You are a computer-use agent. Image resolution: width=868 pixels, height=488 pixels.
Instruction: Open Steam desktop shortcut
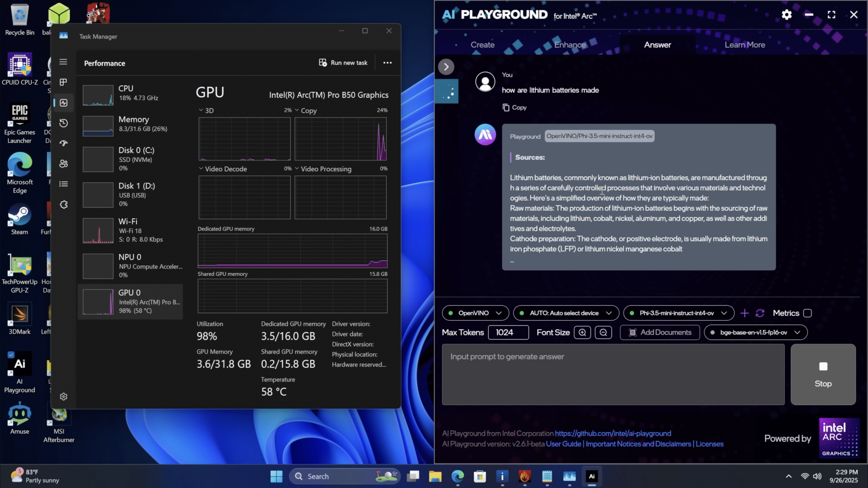pyautogui.click(x=20, y=220)
